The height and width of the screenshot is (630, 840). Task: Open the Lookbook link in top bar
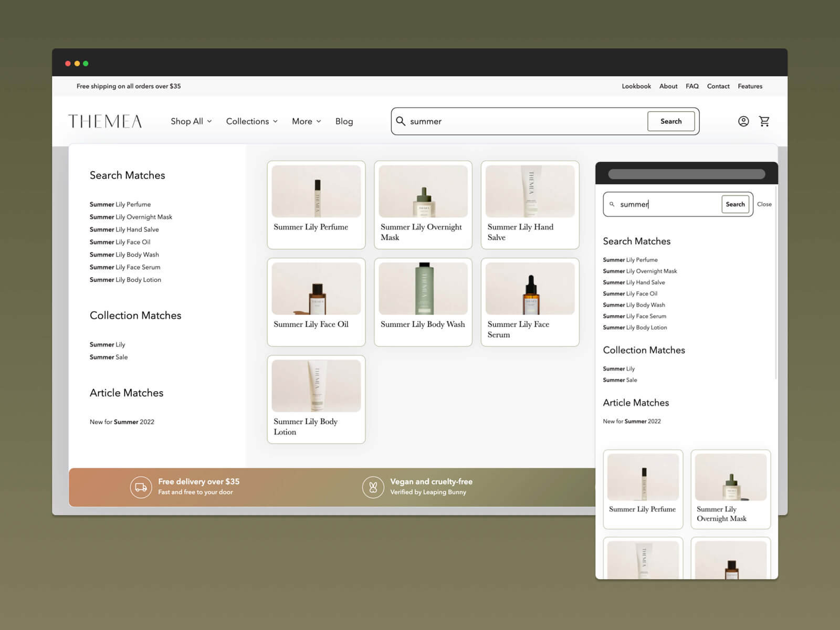pos(636,86)
